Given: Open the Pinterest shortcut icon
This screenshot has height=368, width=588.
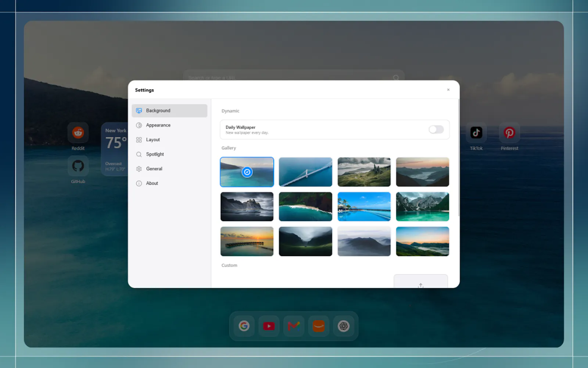Looking at the screenshot, I should (x=509, y=132).
